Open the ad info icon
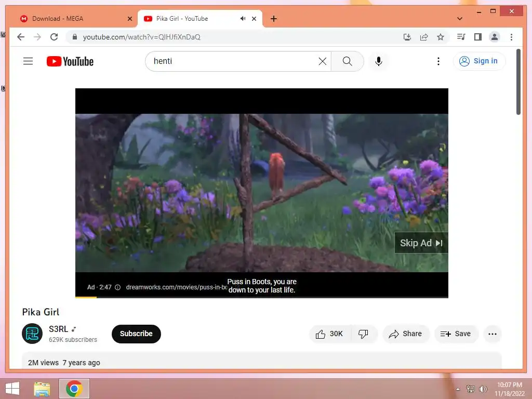This screenshot has height=399, width=532. [x=118, y=287]
